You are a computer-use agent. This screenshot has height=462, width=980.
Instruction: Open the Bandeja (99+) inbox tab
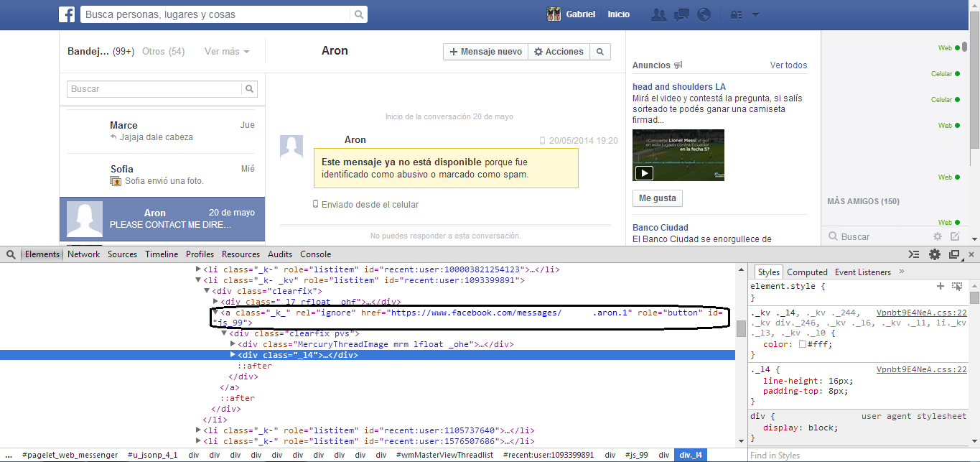click(101, 52)
